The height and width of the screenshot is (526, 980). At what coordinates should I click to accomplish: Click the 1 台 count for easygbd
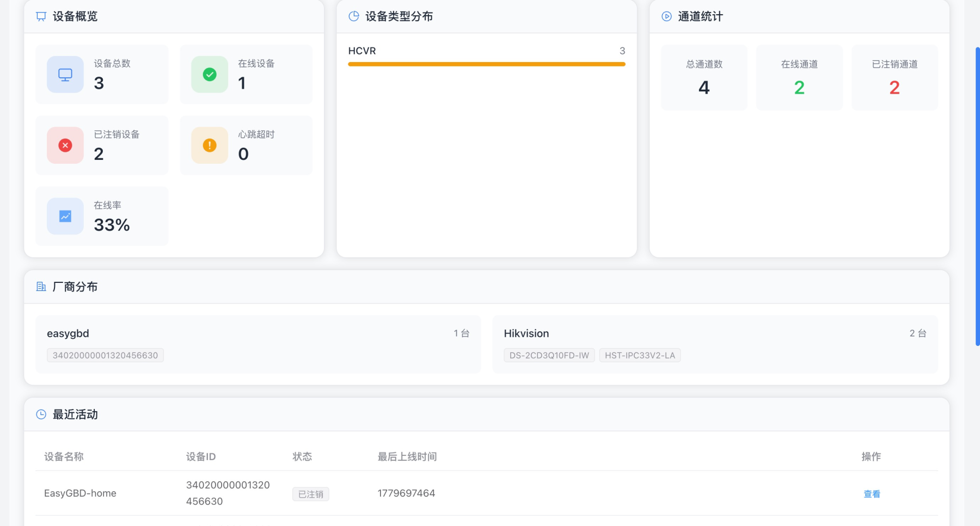tap(462, 333)
